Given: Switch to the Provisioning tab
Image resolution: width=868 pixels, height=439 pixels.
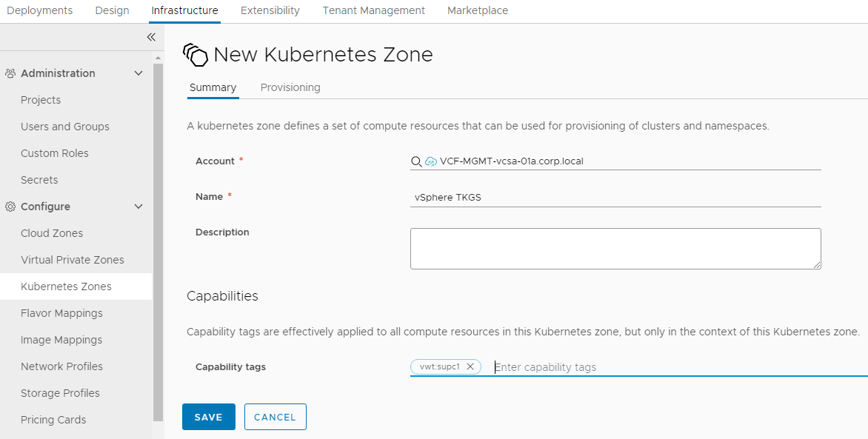Looking at the screenshot, I should coord(290,87).
